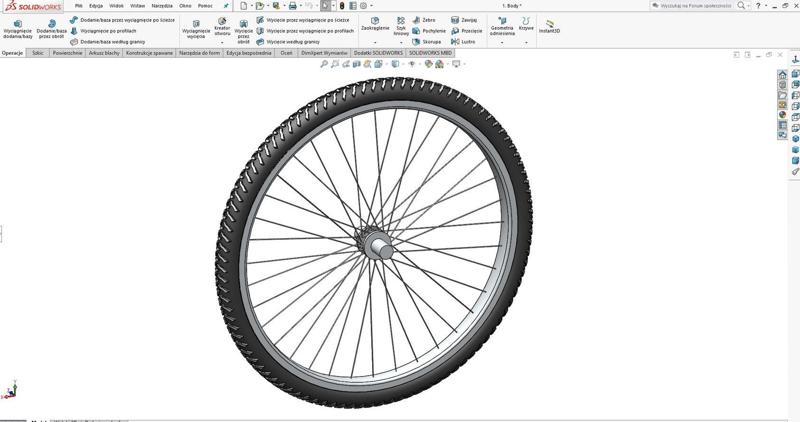Open the SOLIDWORKS Resources home icon
Viewport: 800px width, 422px height.
783,75
